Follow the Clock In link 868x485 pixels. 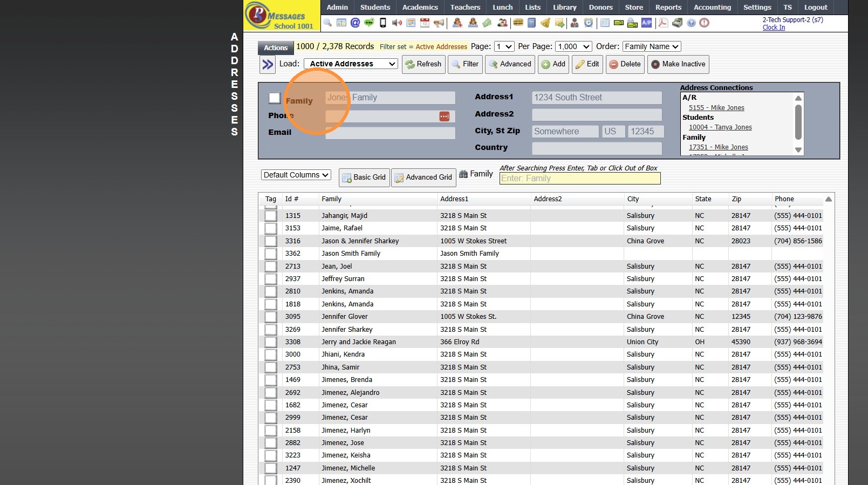(x=774, y=28)
